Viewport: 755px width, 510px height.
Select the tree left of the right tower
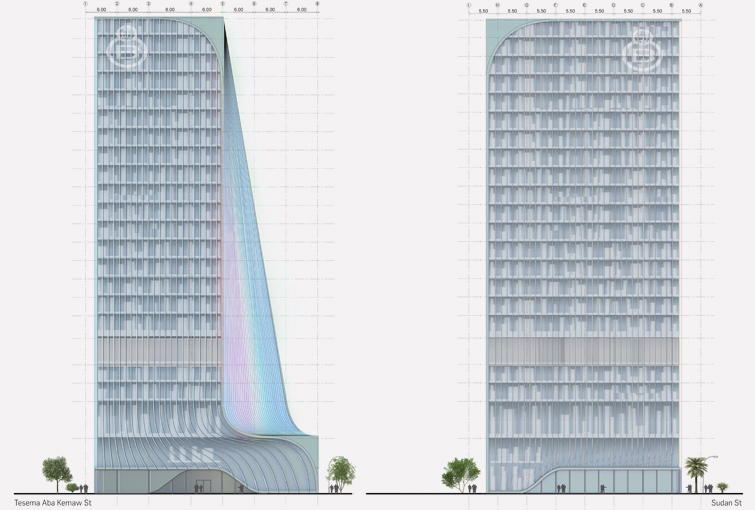click(461, 472)
